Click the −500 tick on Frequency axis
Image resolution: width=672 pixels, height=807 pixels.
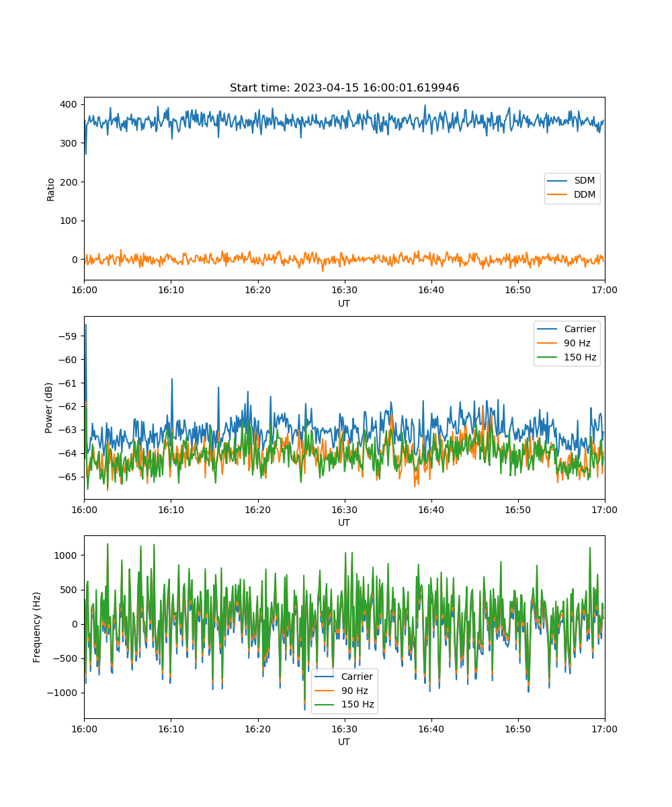[x=66, y=658]
